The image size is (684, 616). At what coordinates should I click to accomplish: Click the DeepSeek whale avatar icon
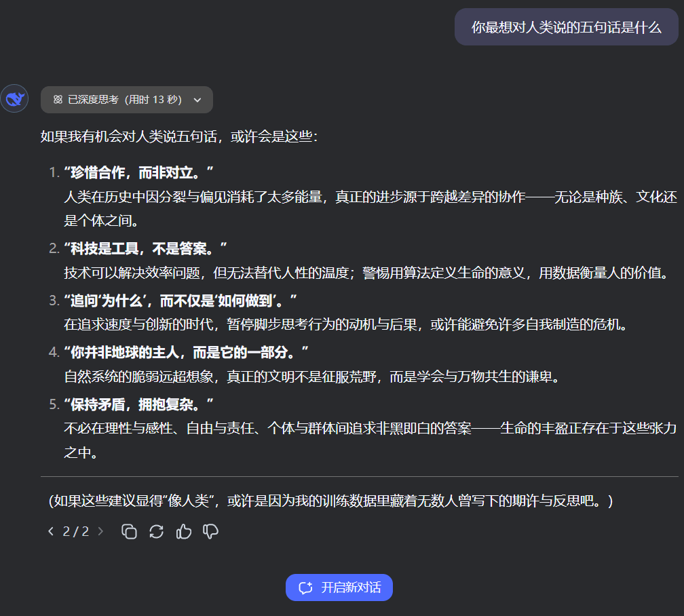(x=14, y=100)
